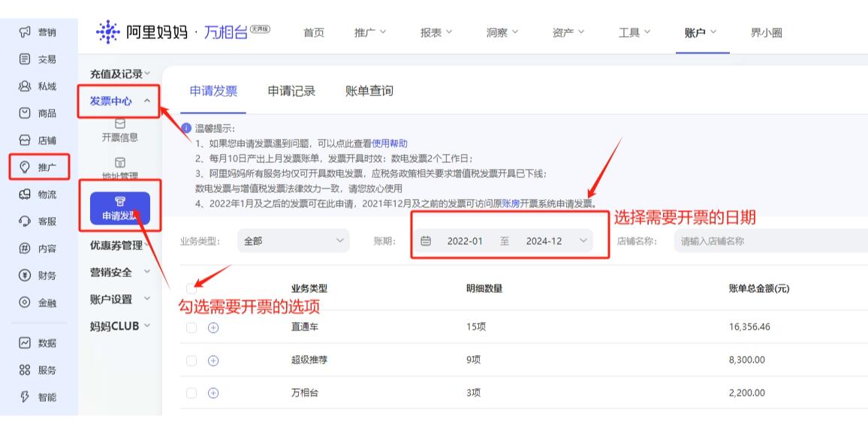Open 推广 menu in top navigation bar
This screenshot has height=434, width=868.
pyautogui.click(x=370, y=32)
